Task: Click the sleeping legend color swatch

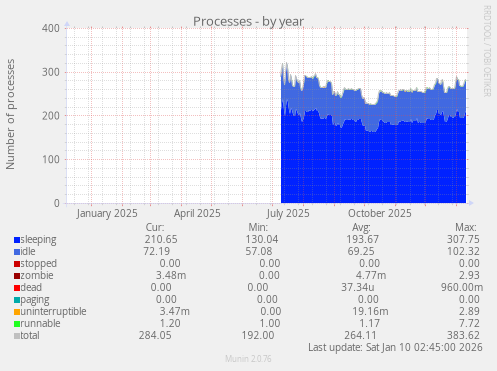Action: click(x=17, y=240)
